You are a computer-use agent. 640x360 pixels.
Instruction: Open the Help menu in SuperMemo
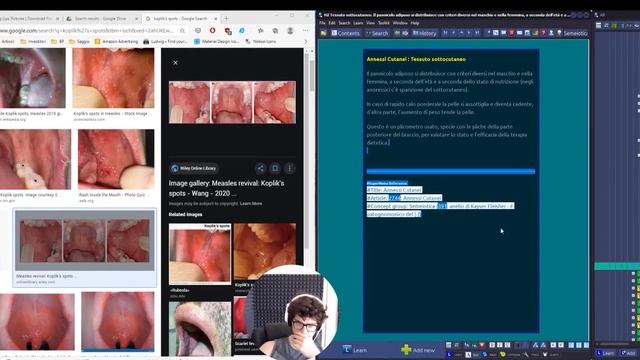415,23
